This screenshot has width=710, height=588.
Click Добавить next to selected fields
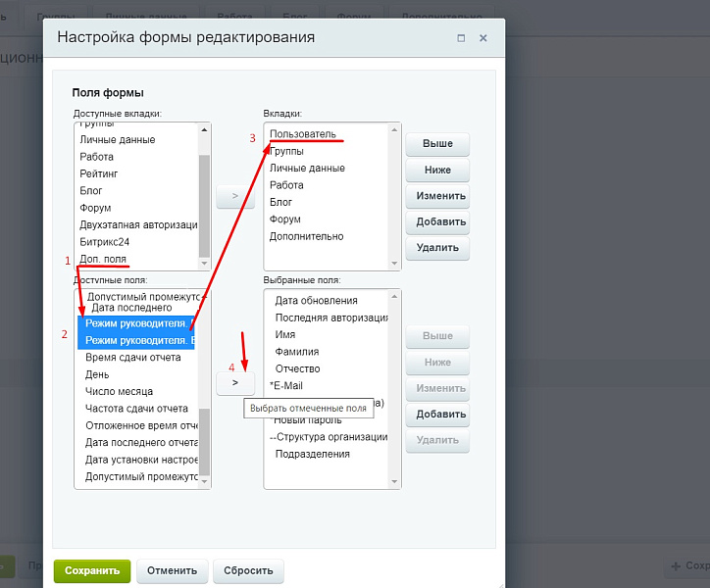click(437, 415)
